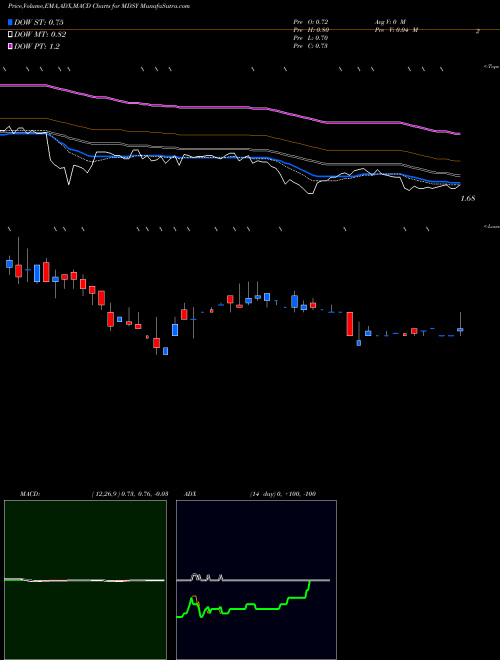Image resolution: width=500 pixels, height=660 pixels.
Task: Click the white DOW MT legend swatch
Action: pos(11,35)
